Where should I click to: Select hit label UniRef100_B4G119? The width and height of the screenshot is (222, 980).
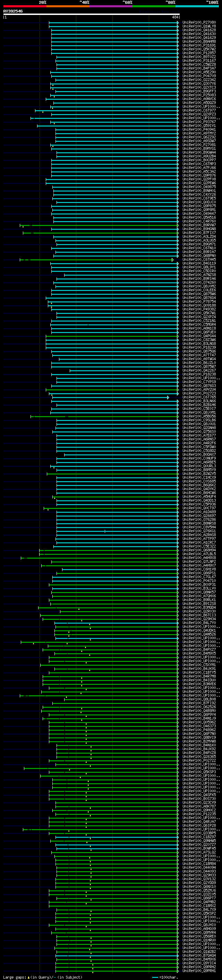[199, 263]
